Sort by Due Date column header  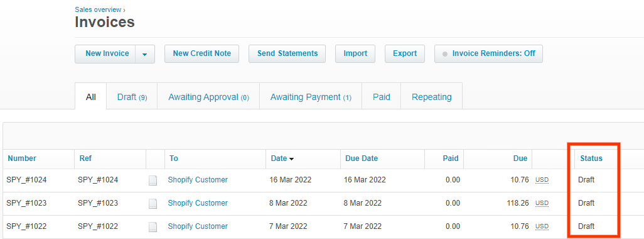pyautogui.click(x=361, y=158)
